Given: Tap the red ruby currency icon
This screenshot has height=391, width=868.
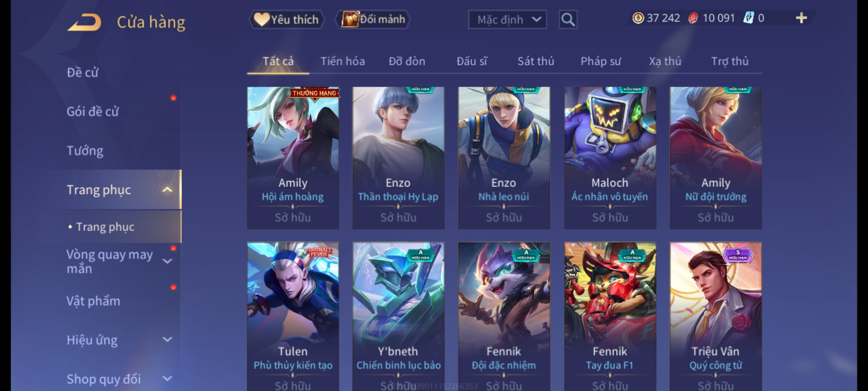Looking at the screenshot, I should coord(693,18).
